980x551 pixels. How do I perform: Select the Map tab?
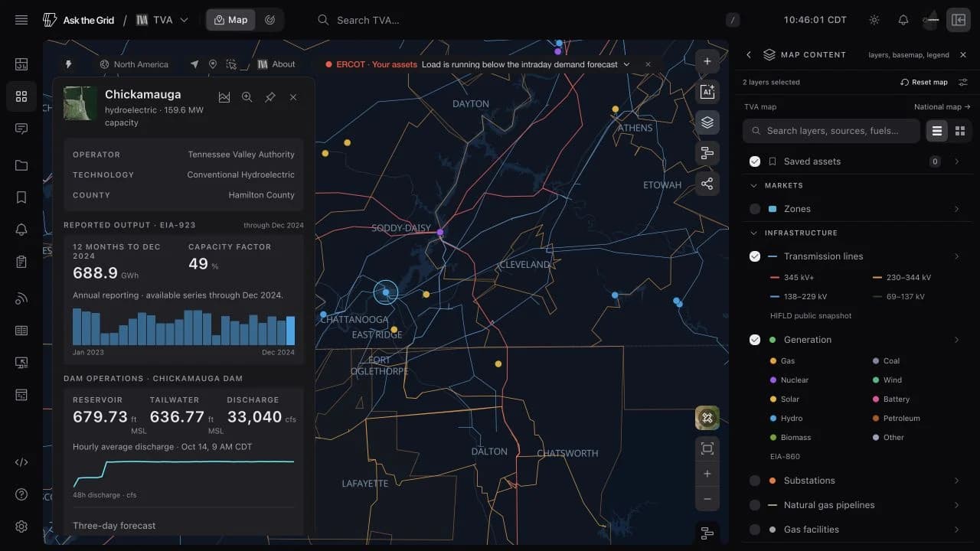[x=230, y=20]
